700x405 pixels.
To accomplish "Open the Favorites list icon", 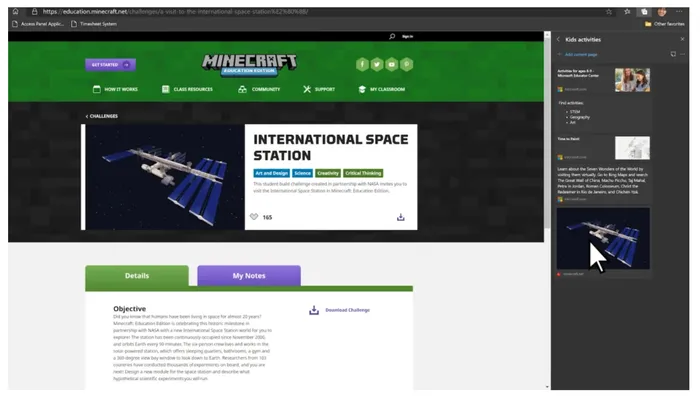I will (627, 12).
